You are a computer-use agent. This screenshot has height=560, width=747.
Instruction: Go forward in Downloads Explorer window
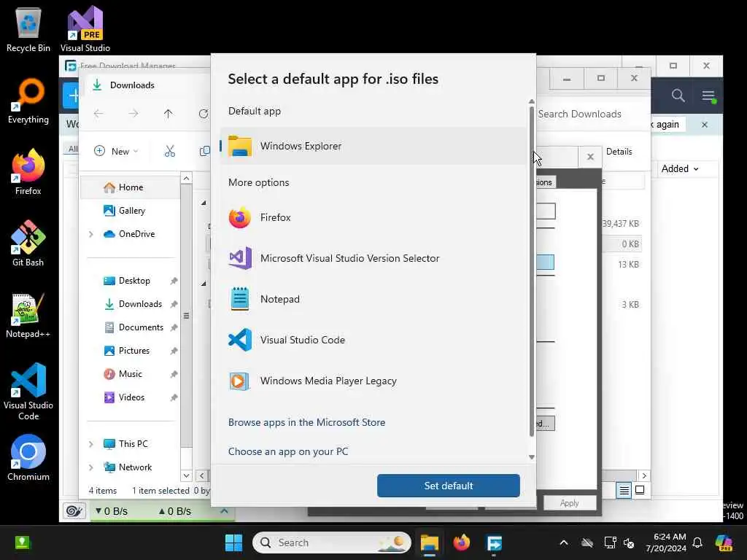point(133,114)
